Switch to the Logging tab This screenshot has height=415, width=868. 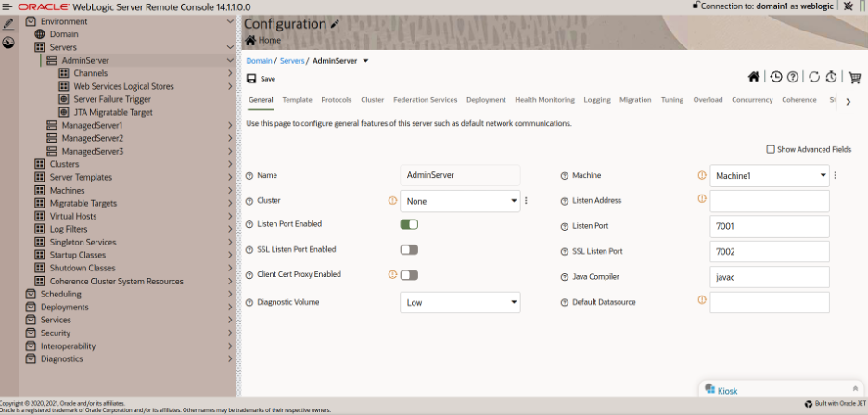click(597, 100)
